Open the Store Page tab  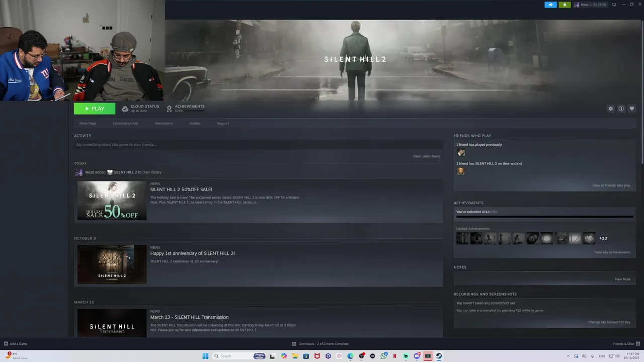88,123
